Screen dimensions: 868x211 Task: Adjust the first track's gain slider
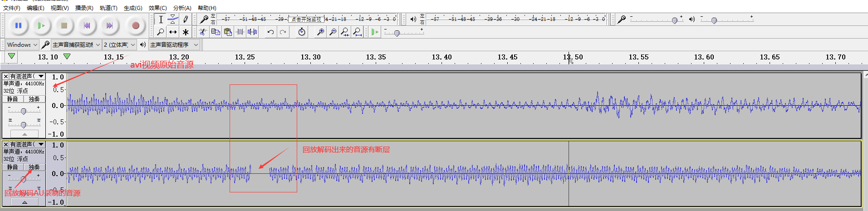pyautogui.click(x=24, y=111)
